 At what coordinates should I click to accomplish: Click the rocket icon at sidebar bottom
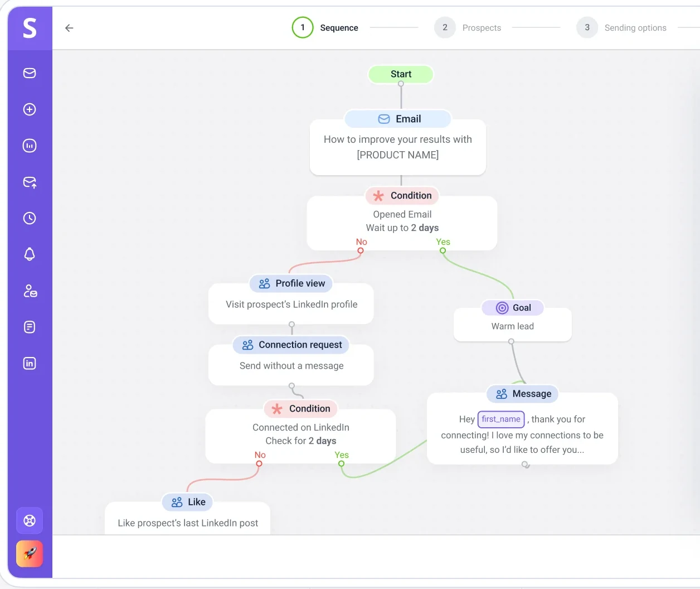30,554
